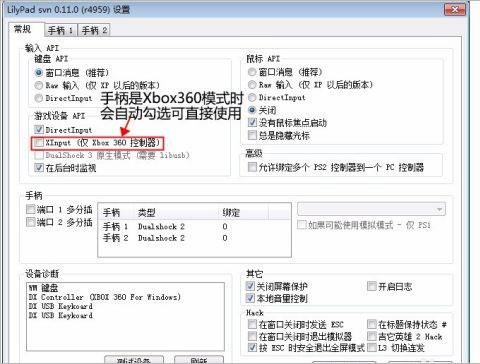Viewport: 480px width, 364px height.
Task: Select keyboard API Raw 输入 radio button
Action: pos(39,85)
